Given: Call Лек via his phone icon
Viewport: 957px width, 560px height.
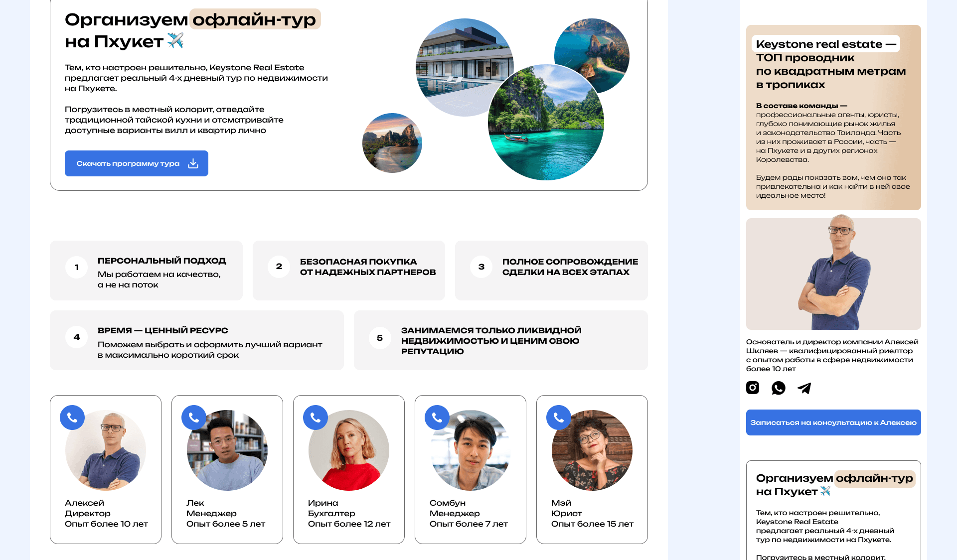Looking at the screenshot, I should click(194, 418).
